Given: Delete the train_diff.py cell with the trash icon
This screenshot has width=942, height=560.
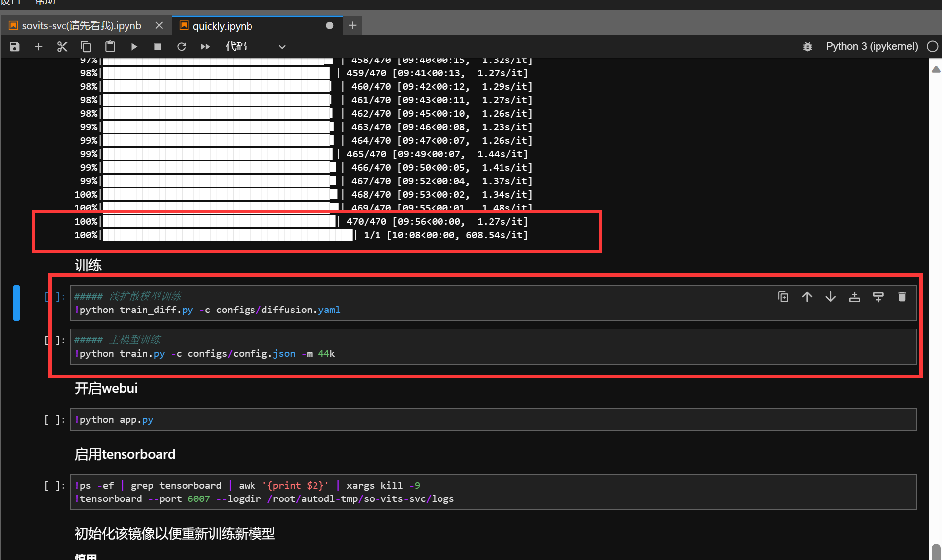Looking at the screenshot, I should [902, 297].
